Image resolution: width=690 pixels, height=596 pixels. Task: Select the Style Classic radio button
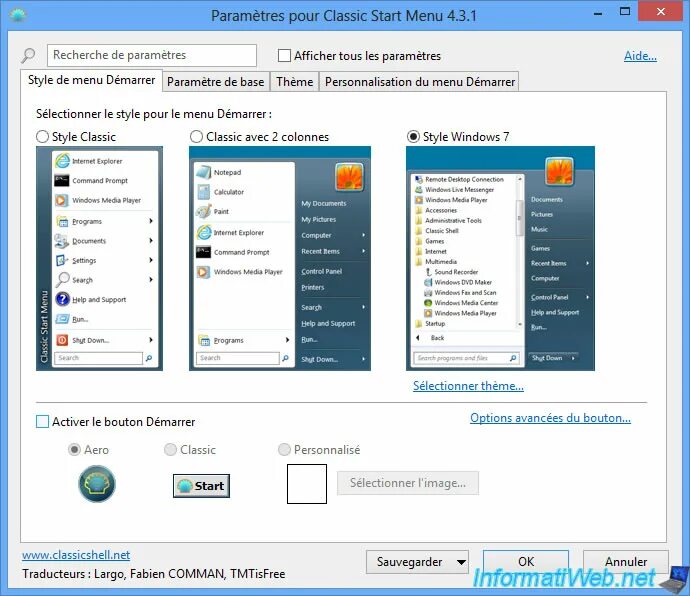tap(42, 137)
